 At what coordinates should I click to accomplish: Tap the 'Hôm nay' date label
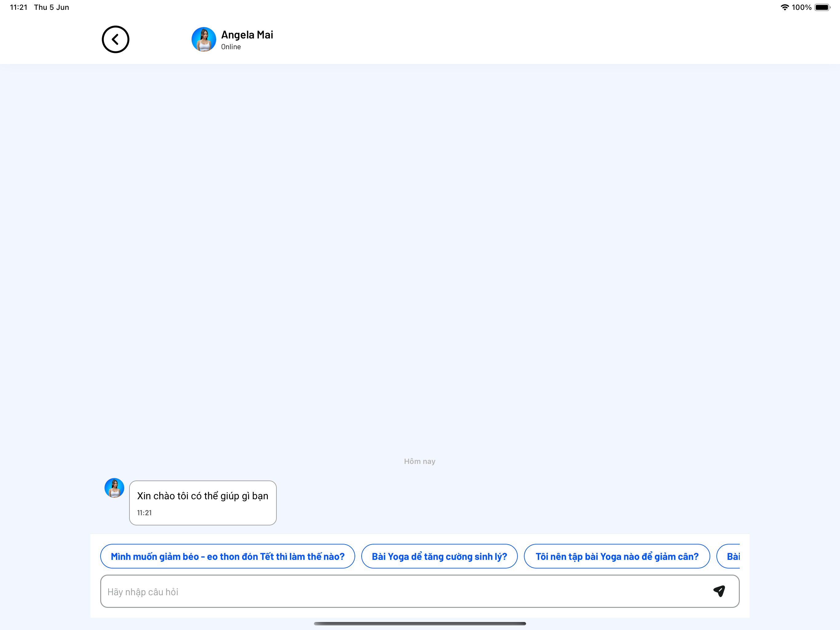click(x=420, y=461)
